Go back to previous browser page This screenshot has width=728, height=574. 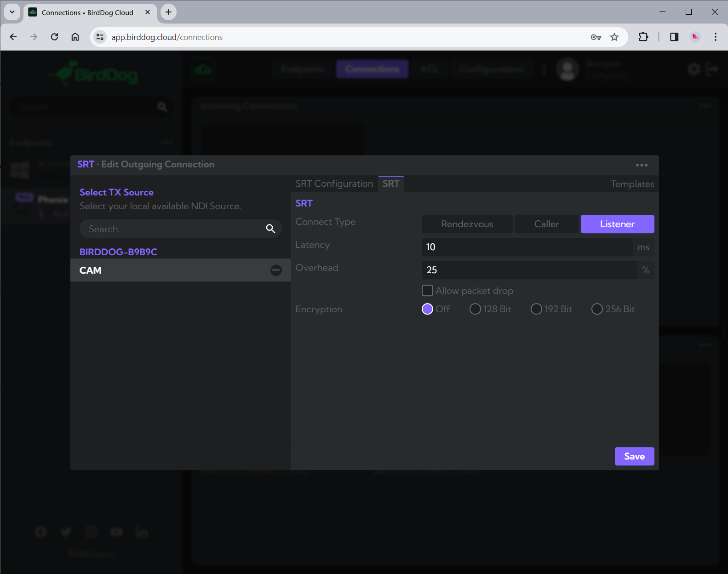coord(13,37)
